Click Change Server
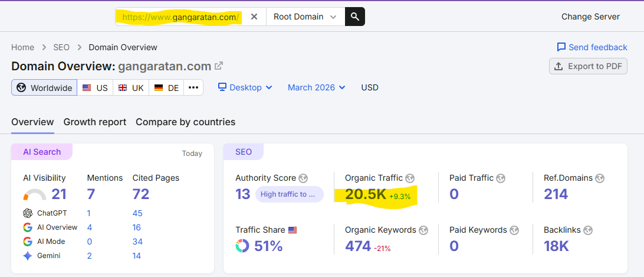This screenshot has height=277, width=644. 590,17
